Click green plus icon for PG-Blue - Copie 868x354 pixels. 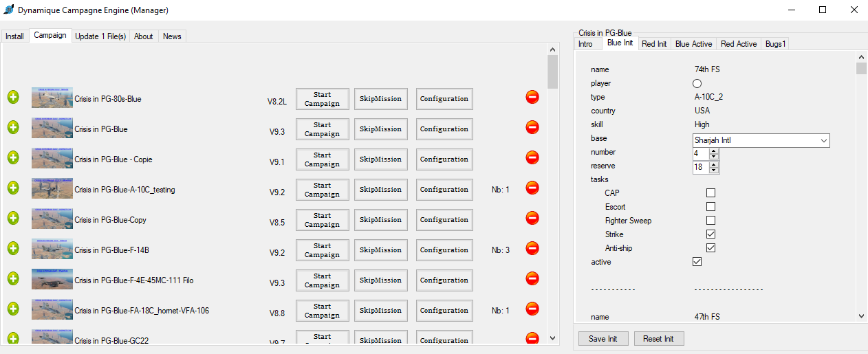(x=13, y=157)
